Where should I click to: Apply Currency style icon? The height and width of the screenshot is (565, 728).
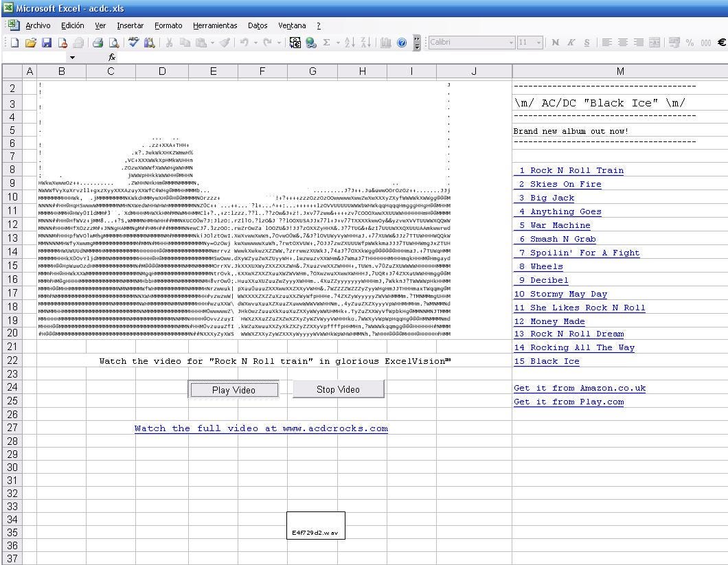pos(674,43)
